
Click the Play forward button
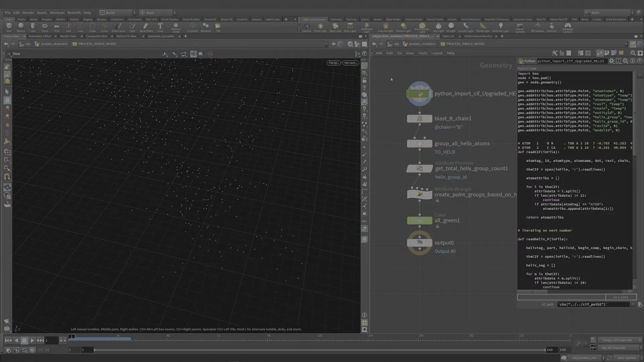pyautogui.click(x=32, y=340)
